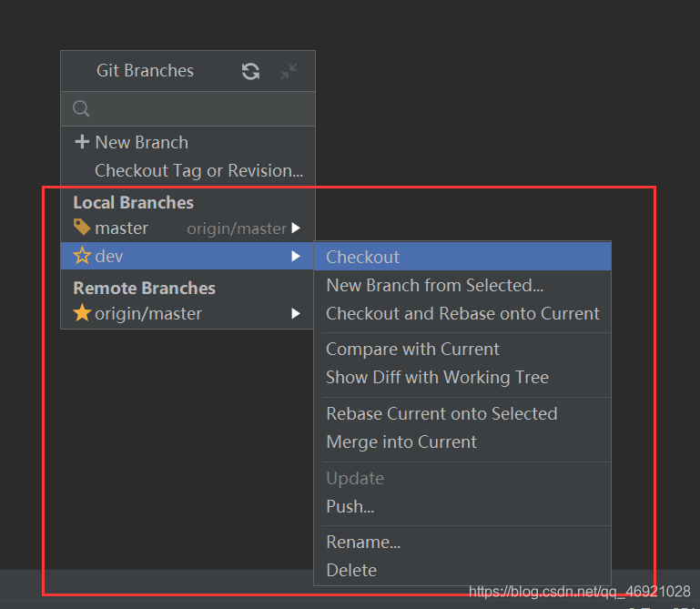The height and width of the screenshot is (609, 700).
Task: Select Merge into Current option
Action: (401, 442)
